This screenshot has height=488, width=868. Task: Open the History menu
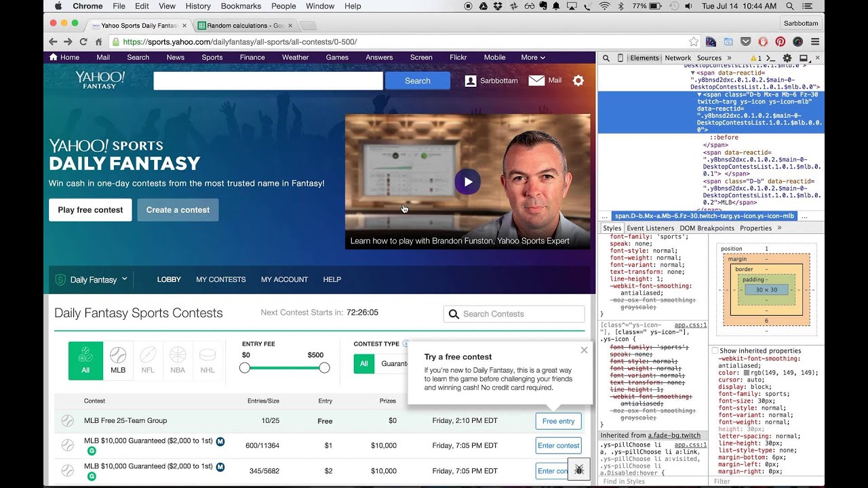[198, 6]
